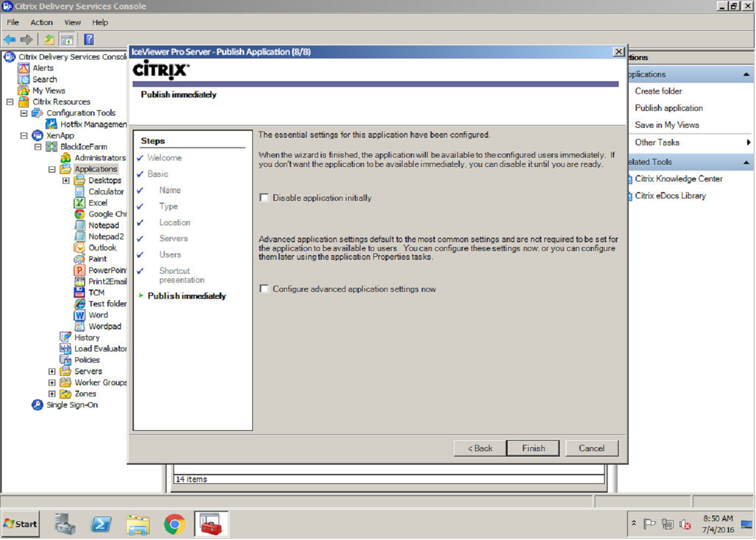
Task: Select the Administrators icon under BlackIceFarm
Action: [x=65, y=158]
